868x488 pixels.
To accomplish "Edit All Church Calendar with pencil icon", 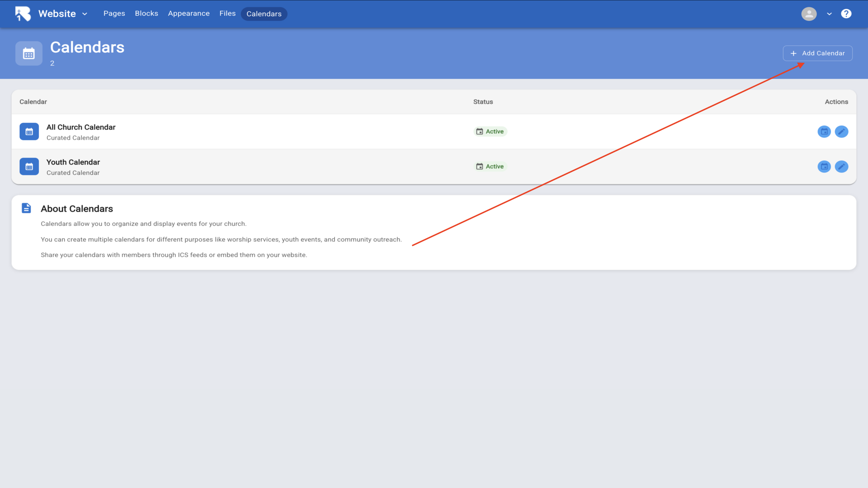I will tap(841, 131).
